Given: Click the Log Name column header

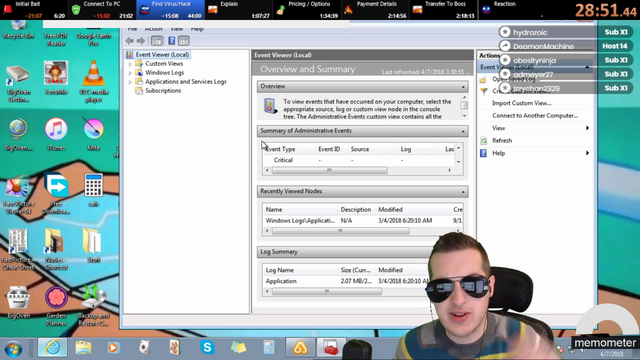Looking at the screenshot, I should [x=280, y=270].
